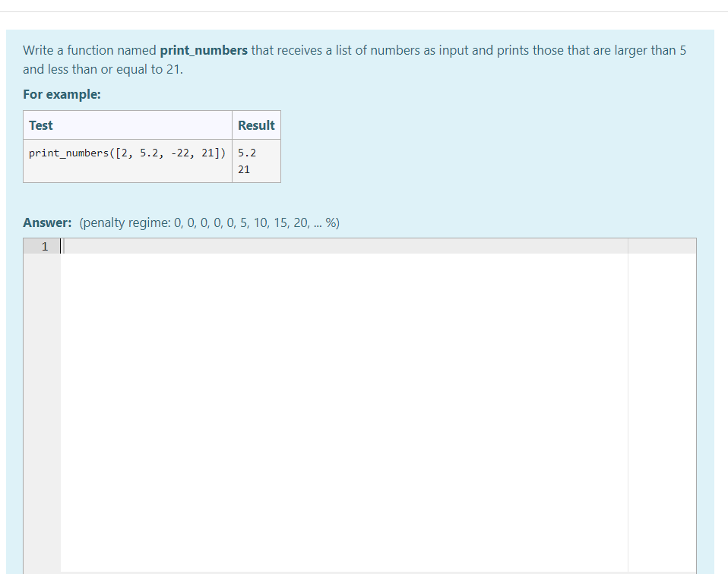Image resolution: width=728 pixels, height=574 pixels.
Task: Select the Result column header
Action: (x=256, y=125)
